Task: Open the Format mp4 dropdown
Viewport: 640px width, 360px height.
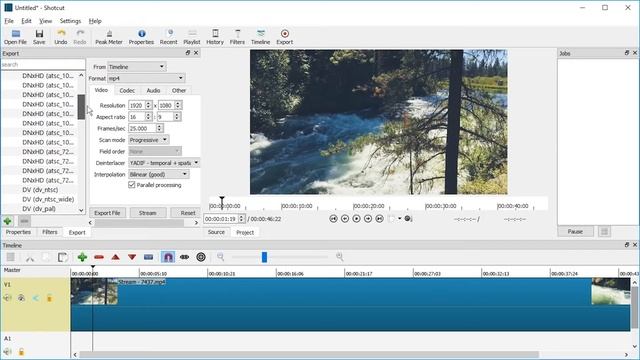Action: coord(146,78)
